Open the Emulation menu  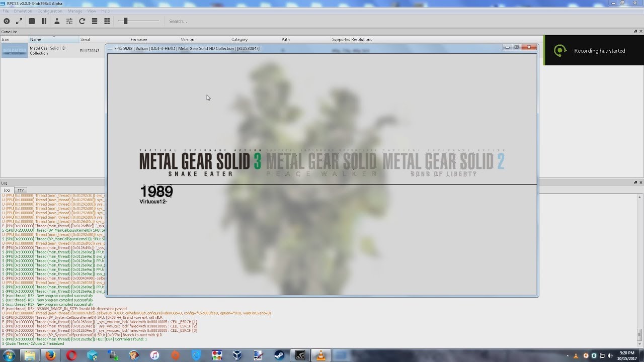[23, 11]
